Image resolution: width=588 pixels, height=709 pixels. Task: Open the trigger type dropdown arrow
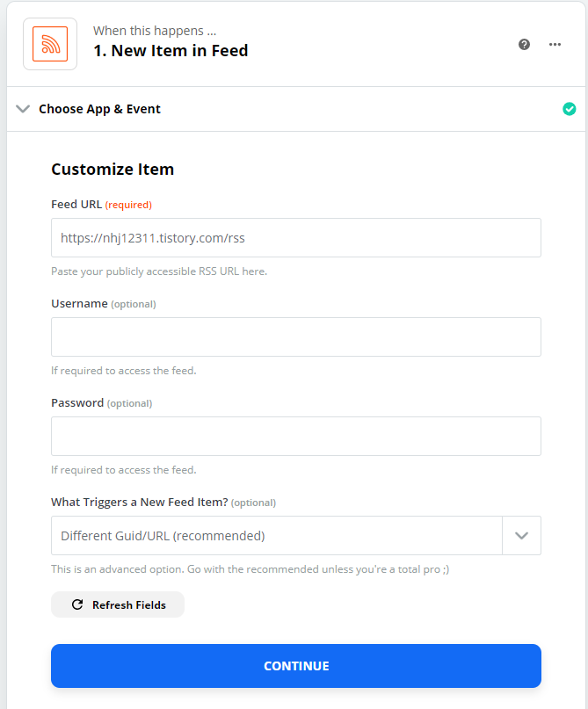tap(521, 536)
